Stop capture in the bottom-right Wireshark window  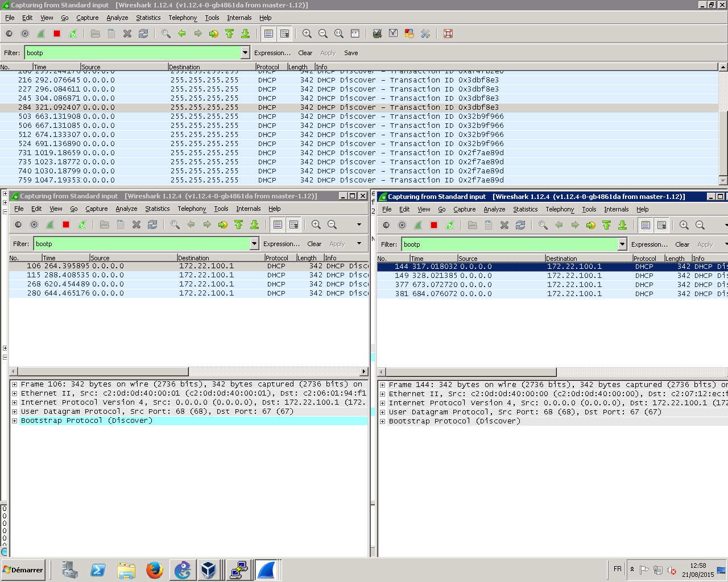[434, 225]
